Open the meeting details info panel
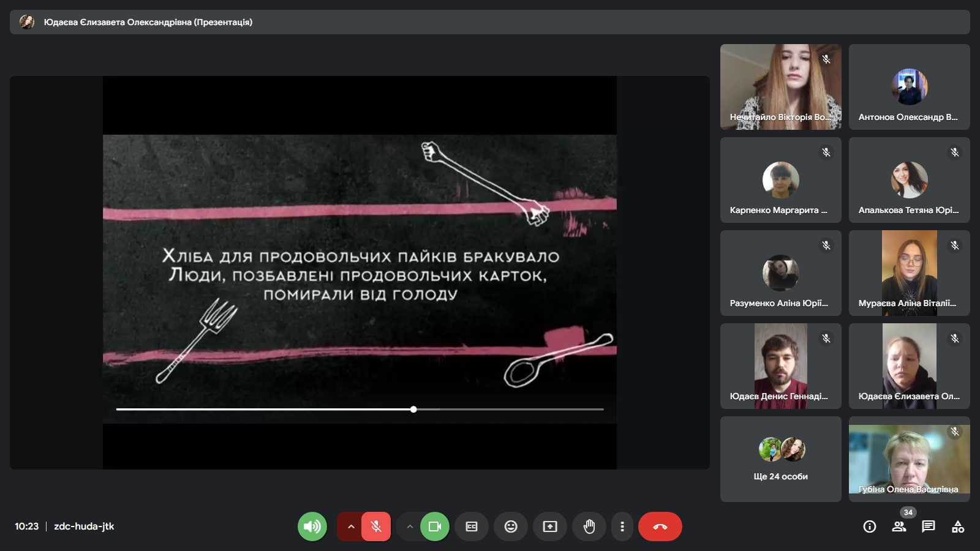The width and height of the screenshot is (980, 551). click(x=870, y=527)
